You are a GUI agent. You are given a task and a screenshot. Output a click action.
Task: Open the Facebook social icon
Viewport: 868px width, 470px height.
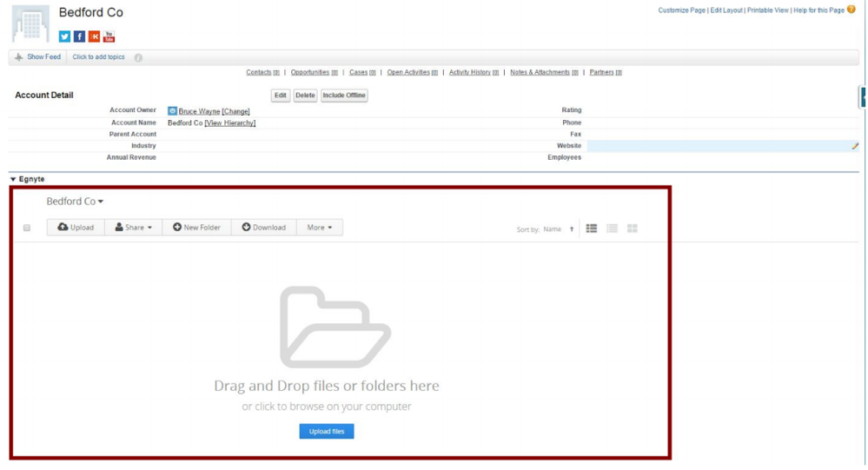[80, 36]
